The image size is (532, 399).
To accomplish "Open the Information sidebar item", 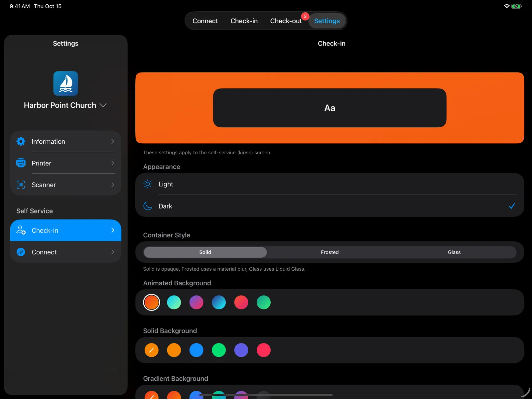I will 66,141.
